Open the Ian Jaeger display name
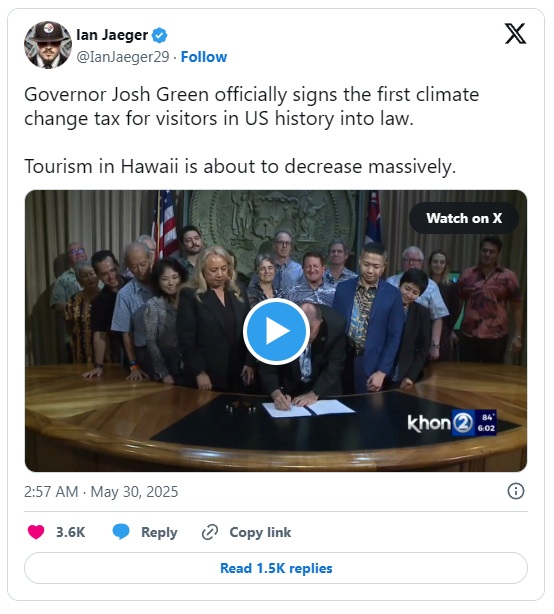The width and height of the screenshot is (554, 614). coord(112,35)
